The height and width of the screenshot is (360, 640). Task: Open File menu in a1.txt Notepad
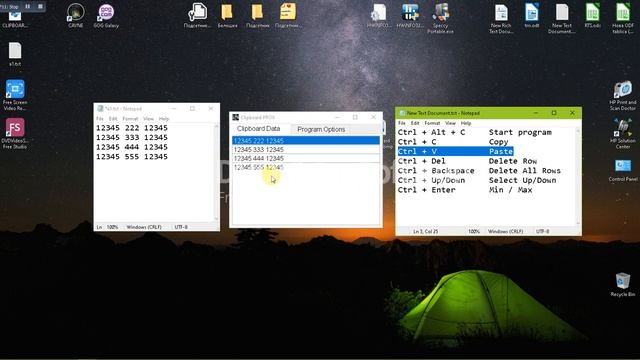point(100,119)
